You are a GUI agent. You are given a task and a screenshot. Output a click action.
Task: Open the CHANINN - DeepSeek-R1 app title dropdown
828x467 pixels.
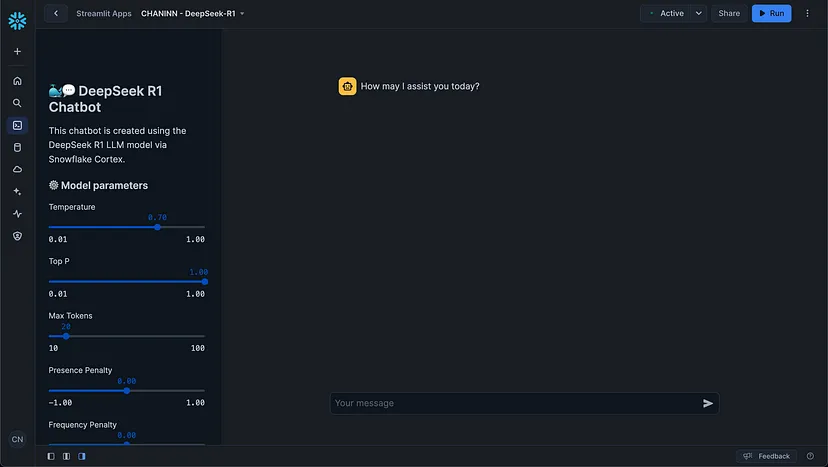tap(192, 14)
